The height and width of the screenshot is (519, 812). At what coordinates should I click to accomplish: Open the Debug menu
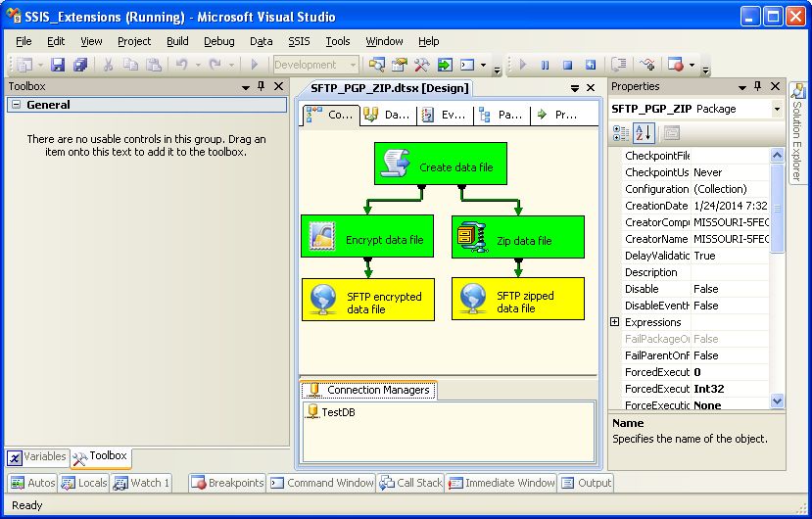click(219, 41)
